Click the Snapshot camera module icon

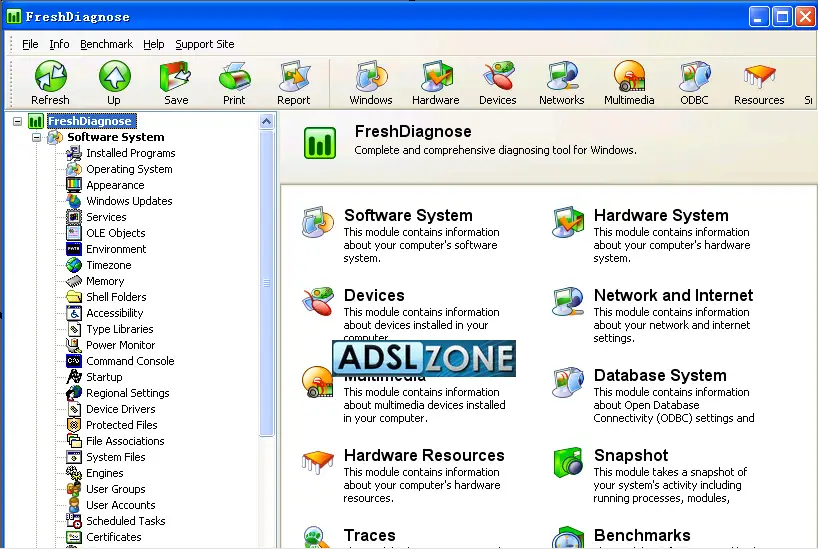[568, 462]
